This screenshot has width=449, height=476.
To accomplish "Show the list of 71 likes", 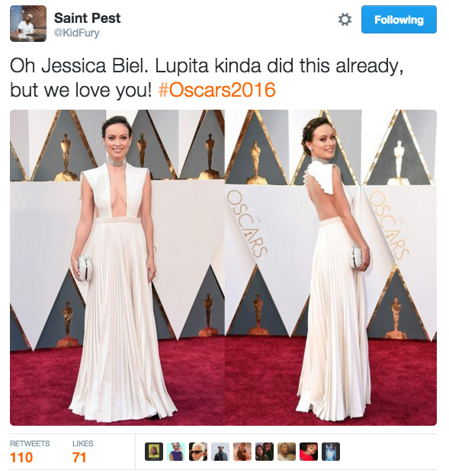I will tap(82, 452).
